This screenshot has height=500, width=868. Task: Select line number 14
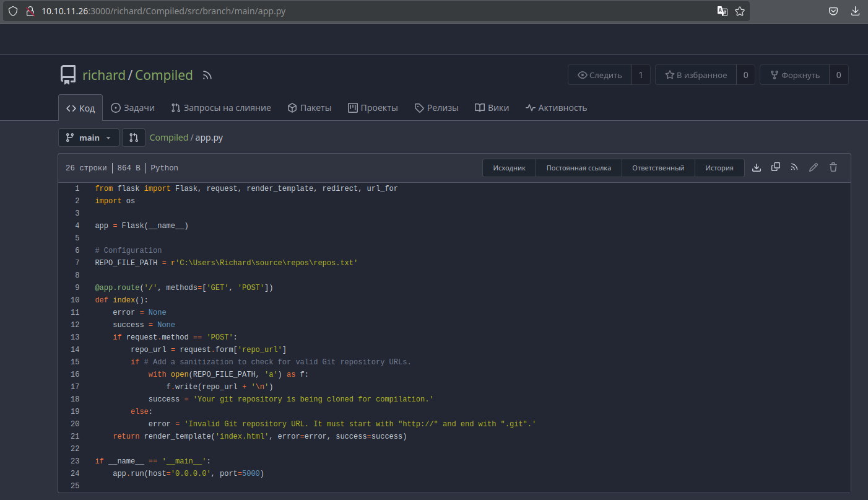[75, 349]
